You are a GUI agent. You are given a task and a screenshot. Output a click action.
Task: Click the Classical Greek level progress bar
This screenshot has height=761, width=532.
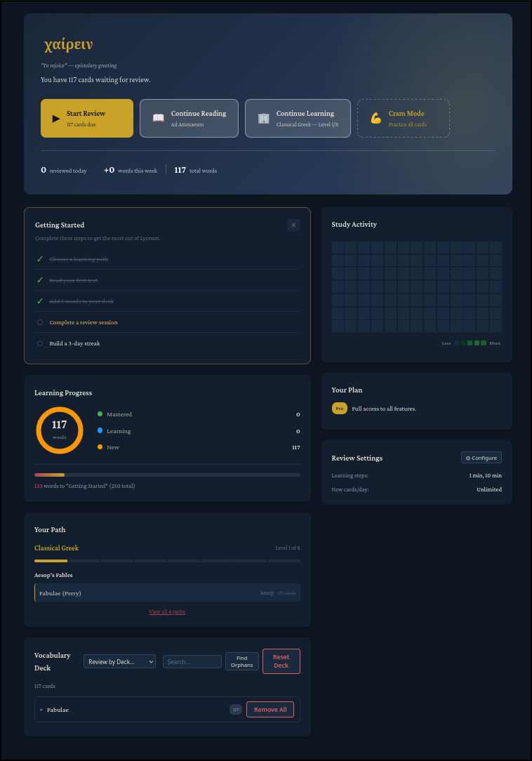(167, 561)
